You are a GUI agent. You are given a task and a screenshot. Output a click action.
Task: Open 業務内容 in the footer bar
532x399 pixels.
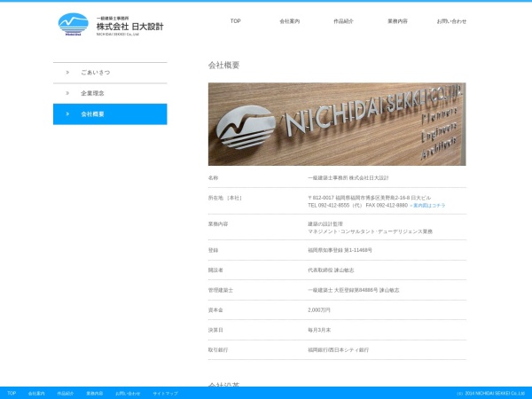coord(95,394)
